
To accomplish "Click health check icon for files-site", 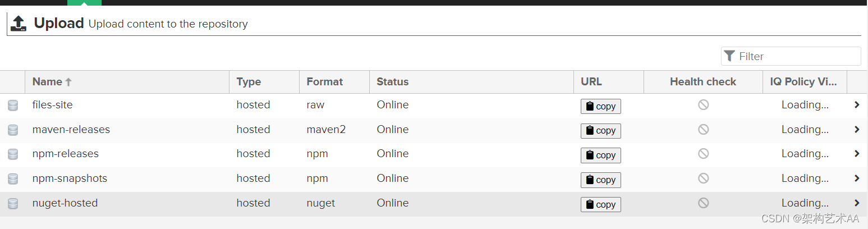I will click(x=703, y=105).
